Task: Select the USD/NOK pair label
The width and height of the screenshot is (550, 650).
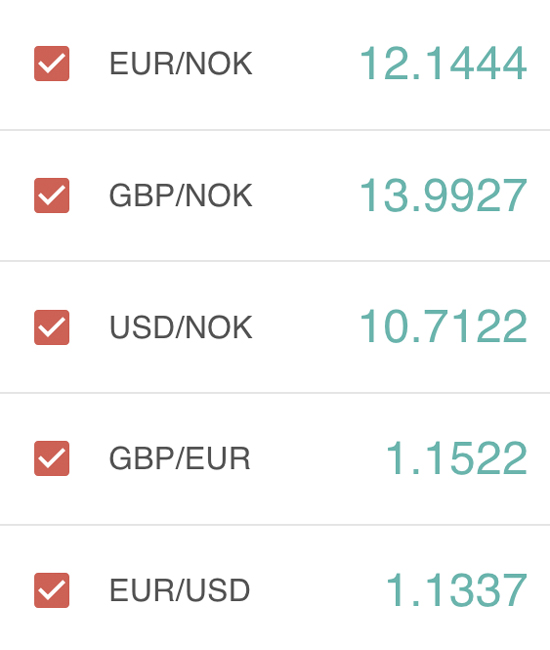Action: point(181,327)
